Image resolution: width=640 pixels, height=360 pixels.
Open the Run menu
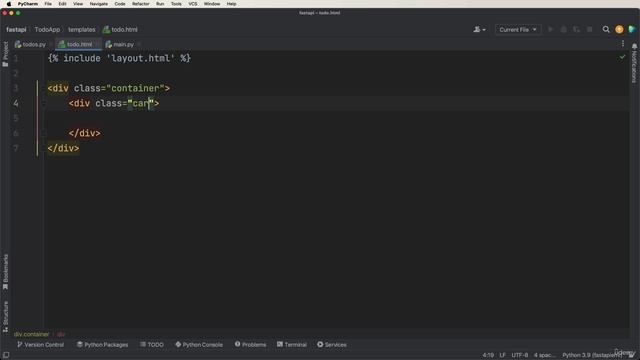pyautogui.click(x=160, y=4)
